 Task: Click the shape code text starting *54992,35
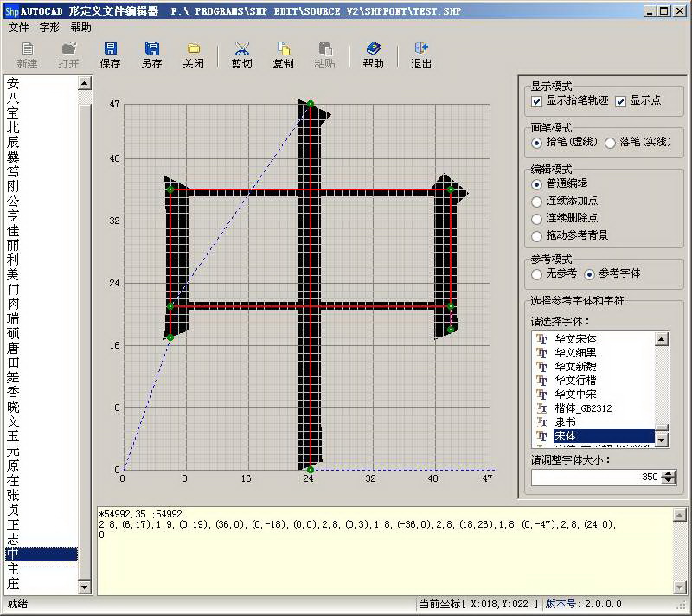[140, 514]
